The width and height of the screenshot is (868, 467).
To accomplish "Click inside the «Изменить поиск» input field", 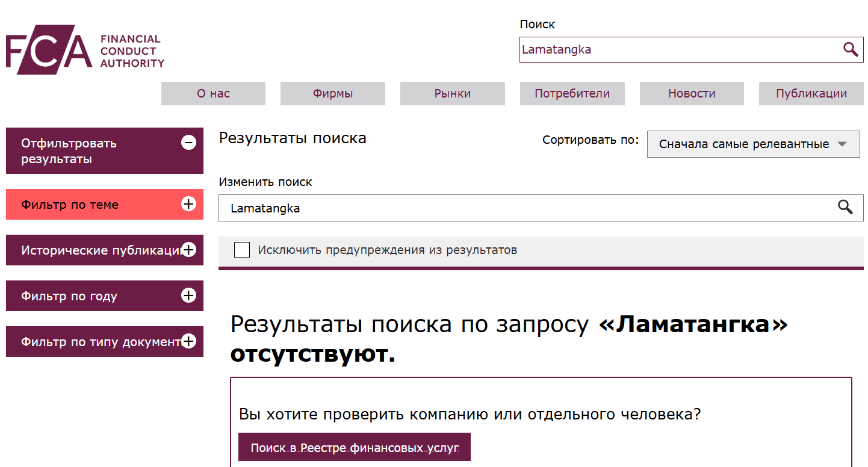I will 421,207.
